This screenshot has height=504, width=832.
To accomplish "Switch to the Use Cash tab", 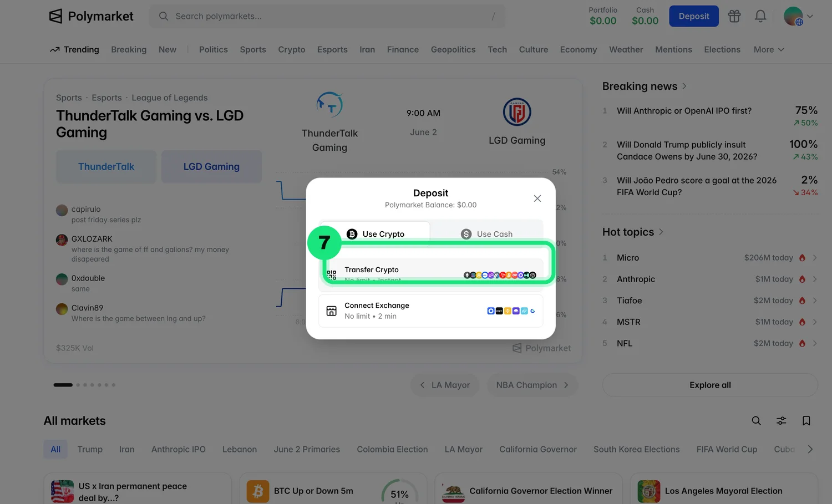I will click(x=486, y=234).
